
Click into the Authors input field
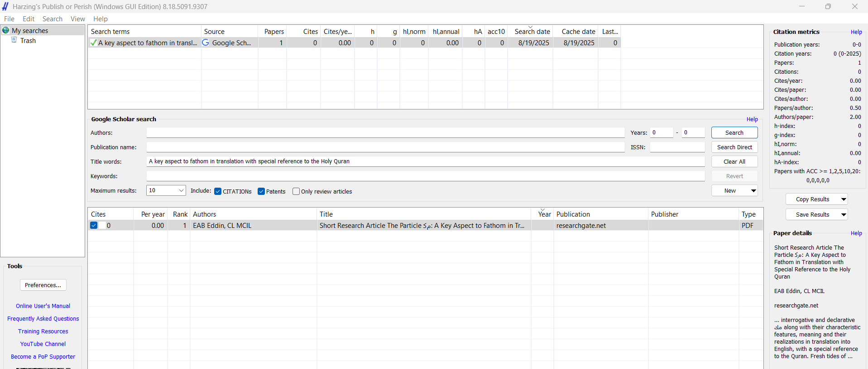pos(385,132)
